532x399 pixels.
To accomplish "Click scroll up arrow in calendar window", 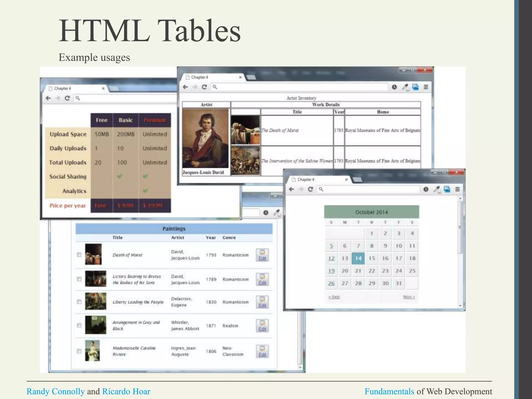I will (x=460, y=198).
